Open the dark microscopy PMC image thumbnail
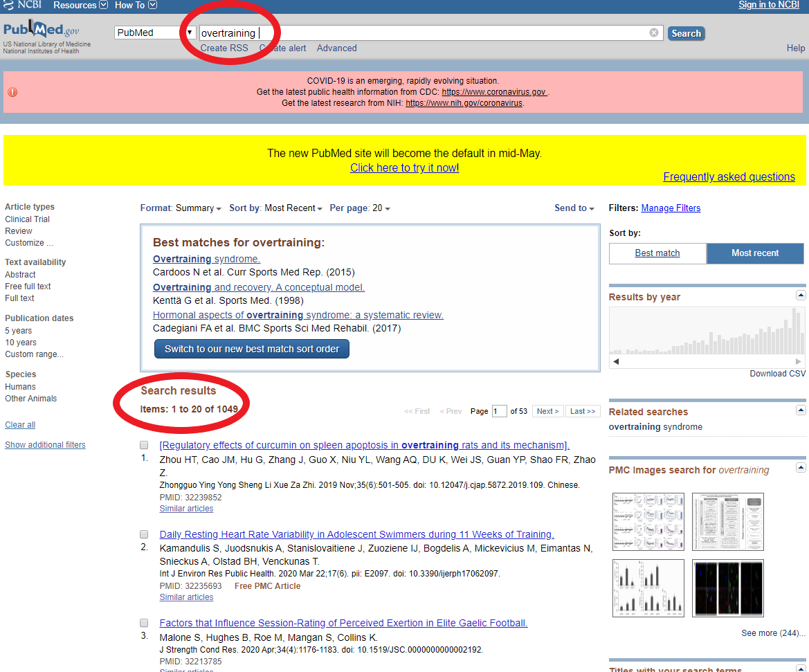 click(x=727, y=588)
